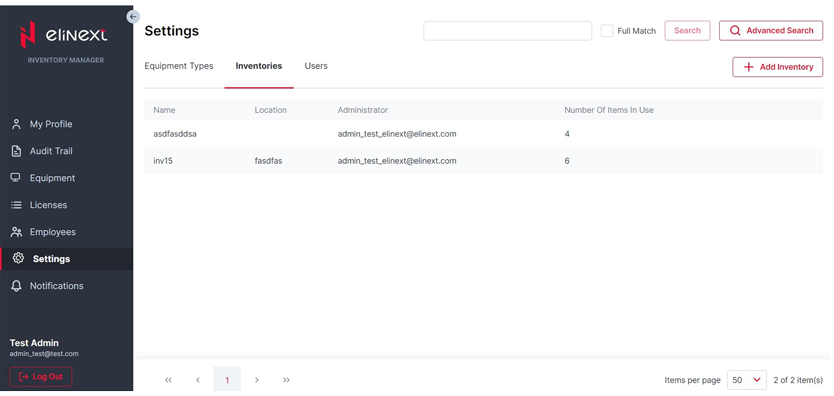
Task: Click the Employees people icon
Action: click(x=16, y=232)
